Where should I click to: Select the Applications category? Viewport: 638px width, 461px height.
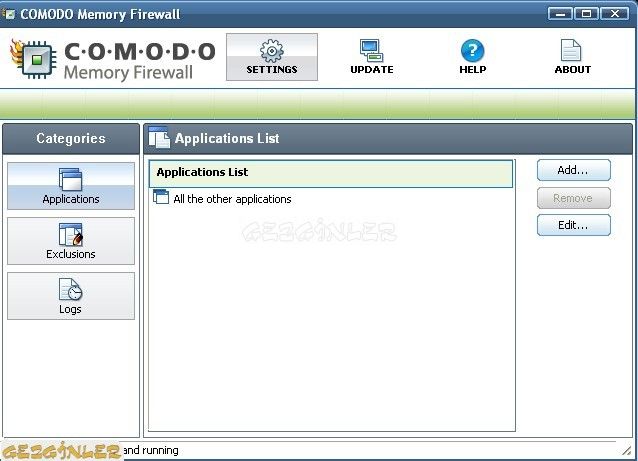pos(71,186)
